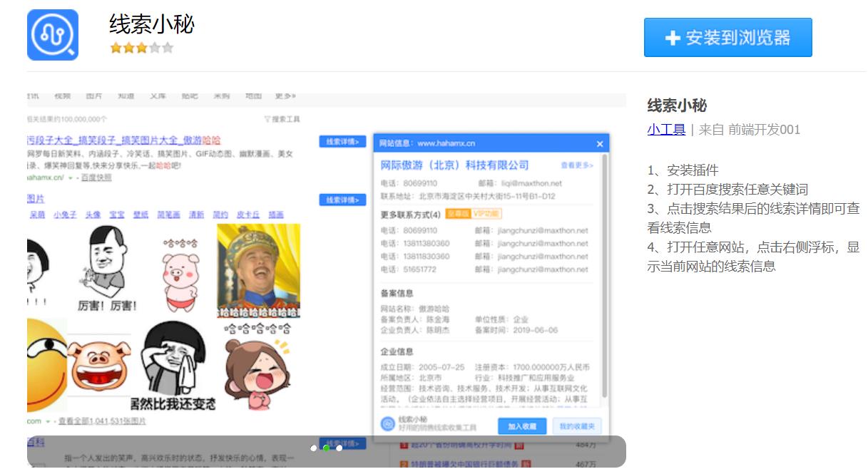This screenshot has height=474, width=868.
Task: Close the 网站信息 popup with the X
Action: click(x=600, y=144)
